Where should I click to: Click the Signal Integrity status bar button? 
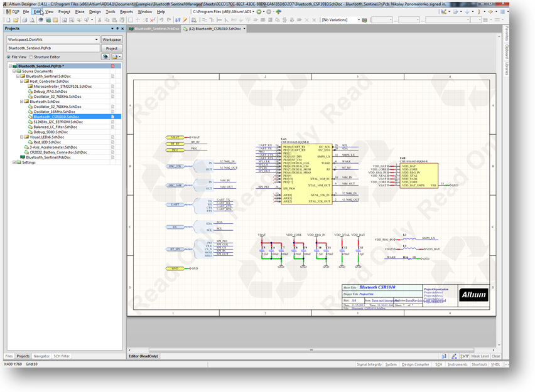369,364
